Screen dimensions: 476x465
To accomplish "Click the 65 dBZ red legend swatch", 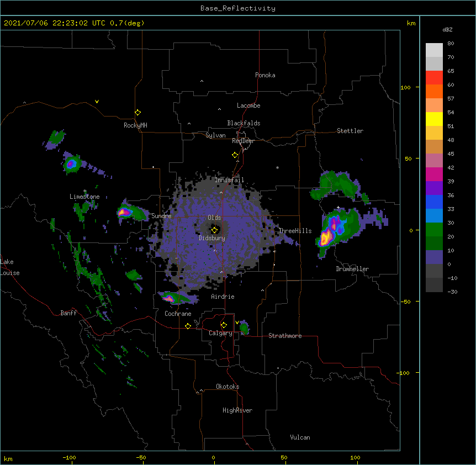I will [x=434, y=77].
